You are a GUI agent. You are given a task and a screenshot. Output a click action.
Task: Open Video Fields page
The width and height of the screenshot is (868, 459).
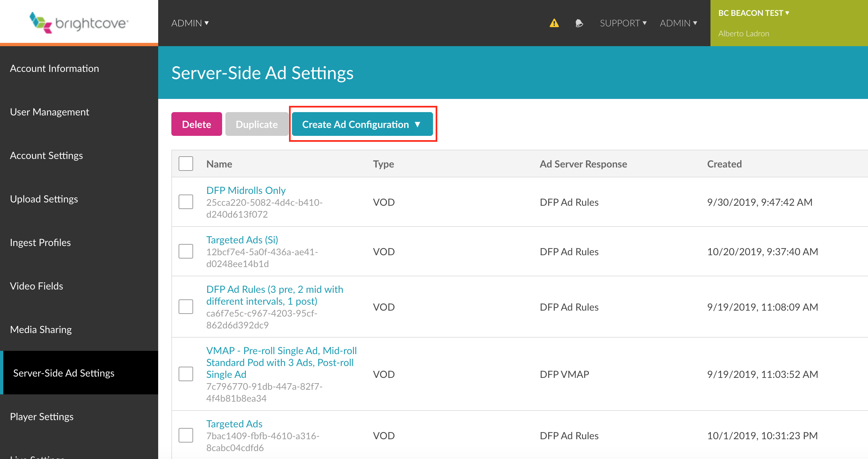click(x=36, y=286)
